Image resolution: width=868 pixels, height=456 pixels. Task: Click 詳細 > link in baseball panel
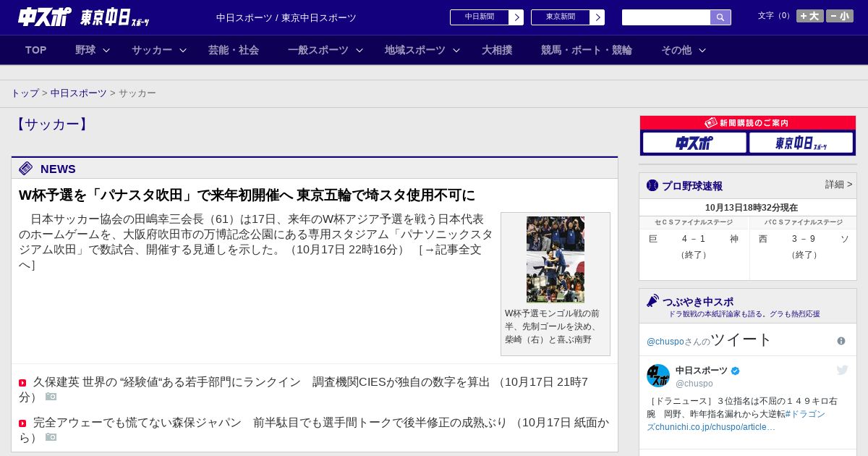(x=839, y=185)
